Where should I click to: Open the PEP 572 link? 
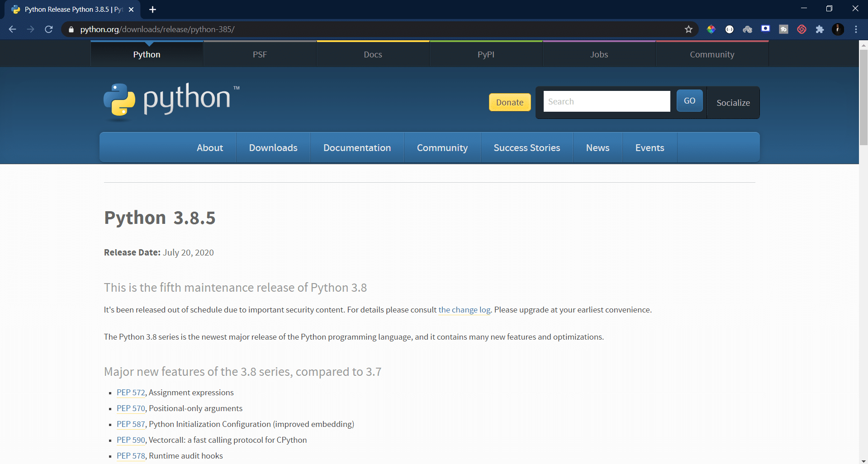[131, 393]
